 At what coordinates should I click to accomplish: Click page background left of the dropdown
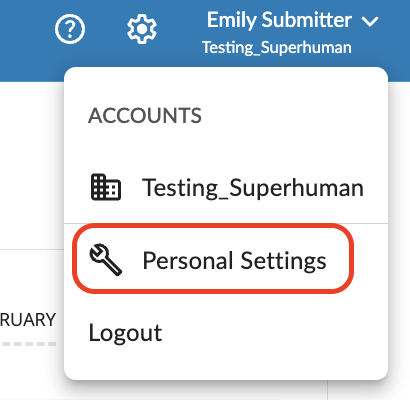coord(32,167)
